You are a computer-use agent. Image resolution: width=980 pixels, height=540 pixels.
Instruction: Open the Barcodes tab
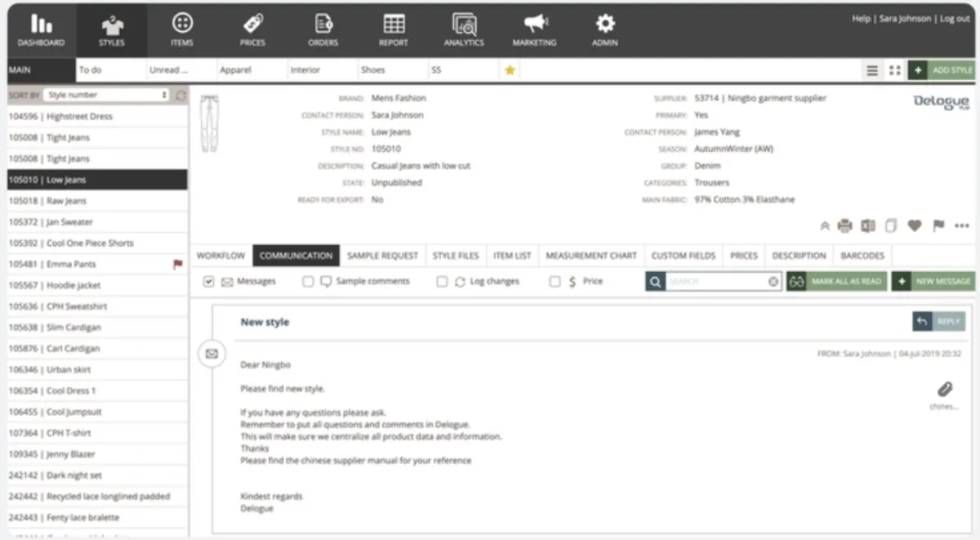coord(862,256)
